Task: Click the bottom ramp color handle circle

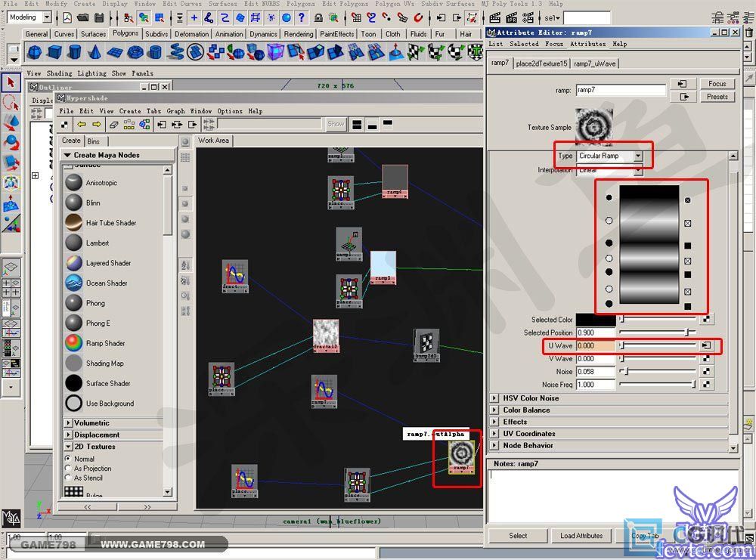Action: point(609,304)
